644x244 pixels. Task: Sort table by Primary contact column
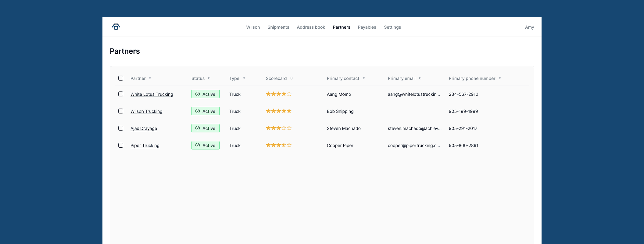tap(364, 78)
